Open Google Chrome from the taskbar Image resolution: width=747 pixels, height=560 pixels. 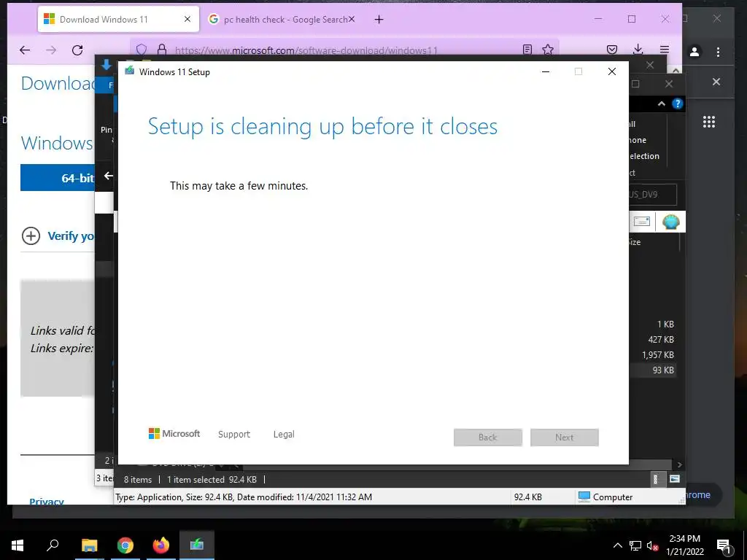coord(125,545)
